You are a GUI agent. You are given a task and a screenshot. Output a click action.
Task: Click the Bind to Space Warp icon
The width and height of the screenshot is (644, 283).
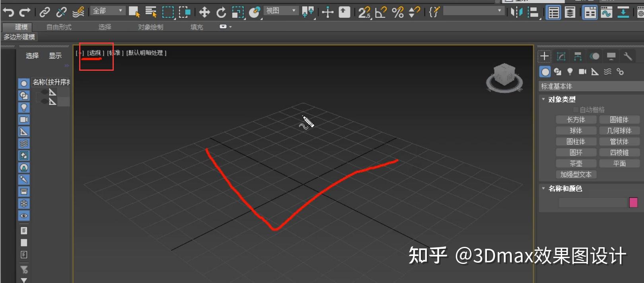pyautogui.click(x=78, y=12)
